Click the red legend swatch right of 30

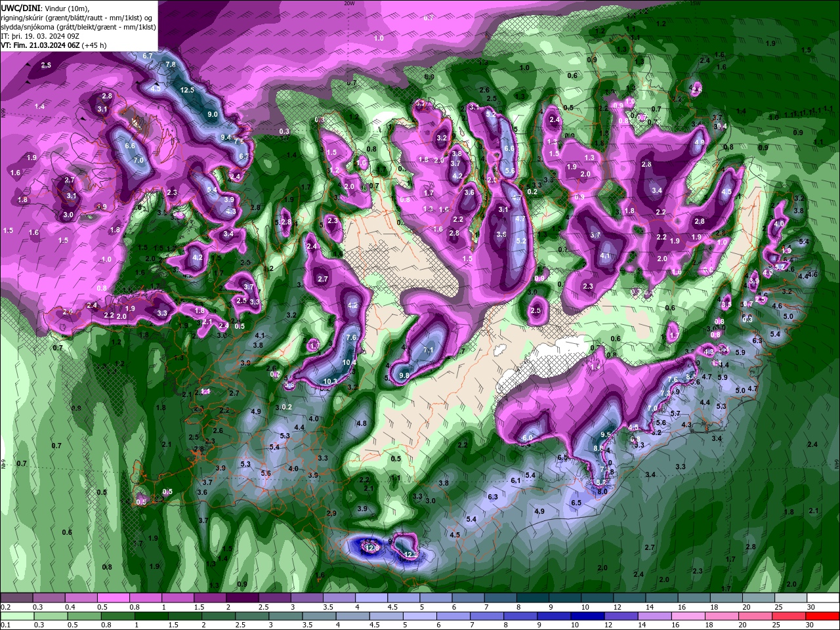coord(822,616)
